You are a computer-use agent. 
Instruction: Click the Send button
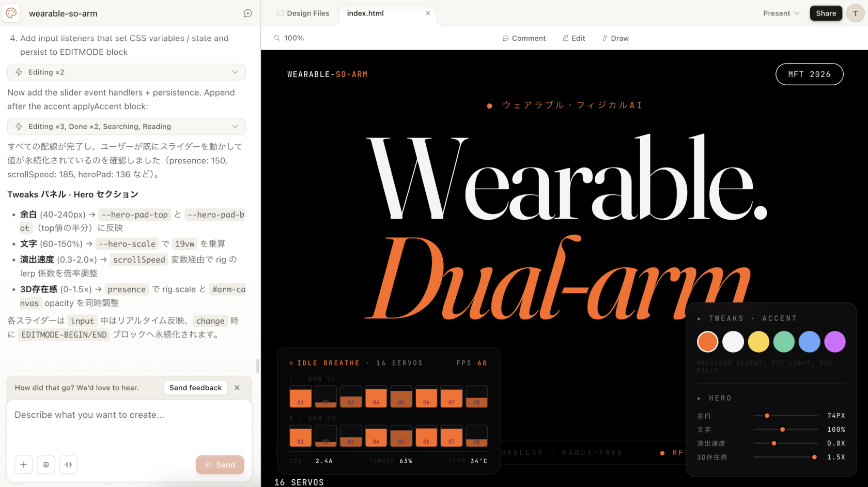[x=220, y=465]
